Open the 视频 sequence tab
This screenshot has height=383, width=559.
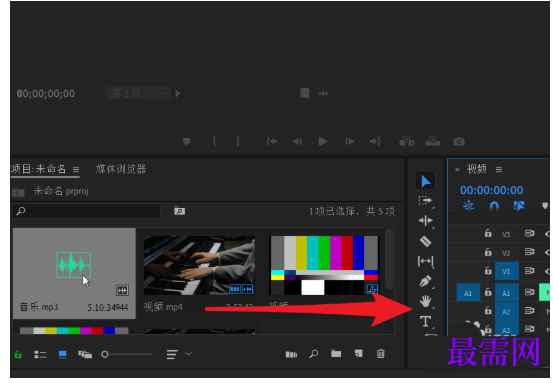477,169
